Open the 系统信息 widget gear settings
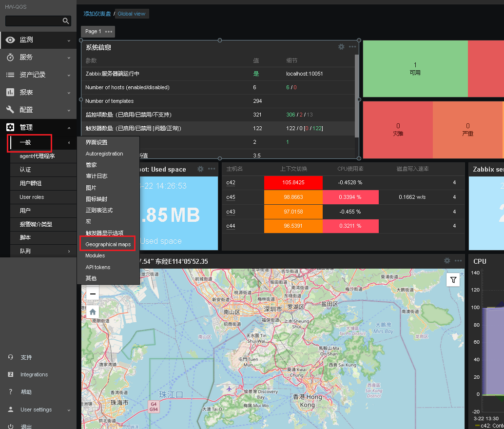The image size is (504, 429). coord(341,47)
